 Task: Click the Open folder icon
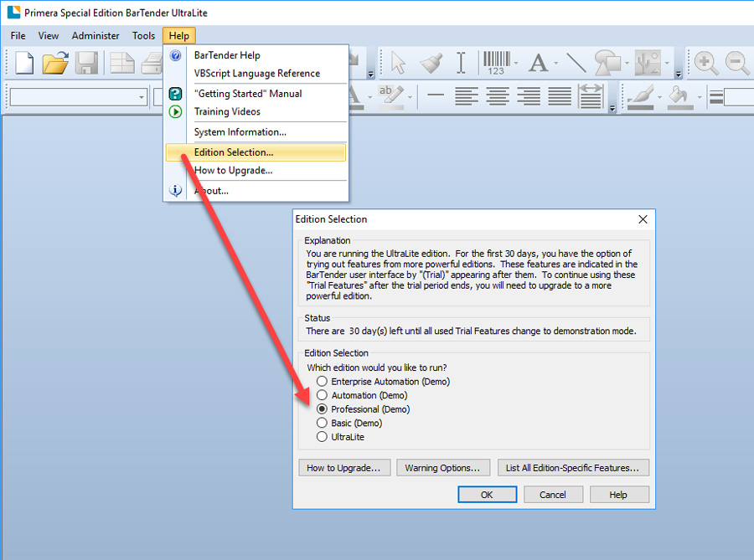tap(55, 63)
